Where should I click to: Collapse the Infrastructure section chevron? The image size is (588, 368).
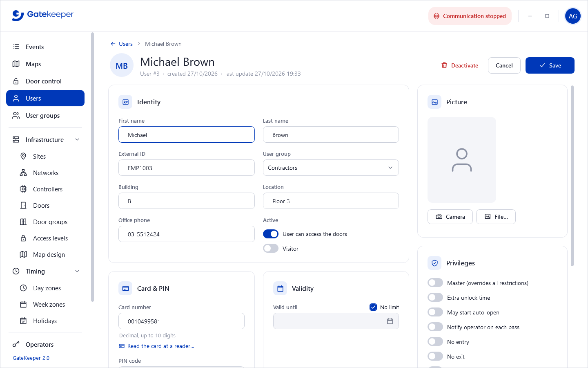77,139
